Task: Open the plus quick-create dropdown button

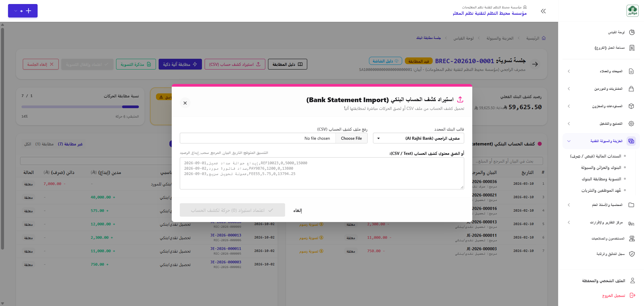Action: click(23, 11)
